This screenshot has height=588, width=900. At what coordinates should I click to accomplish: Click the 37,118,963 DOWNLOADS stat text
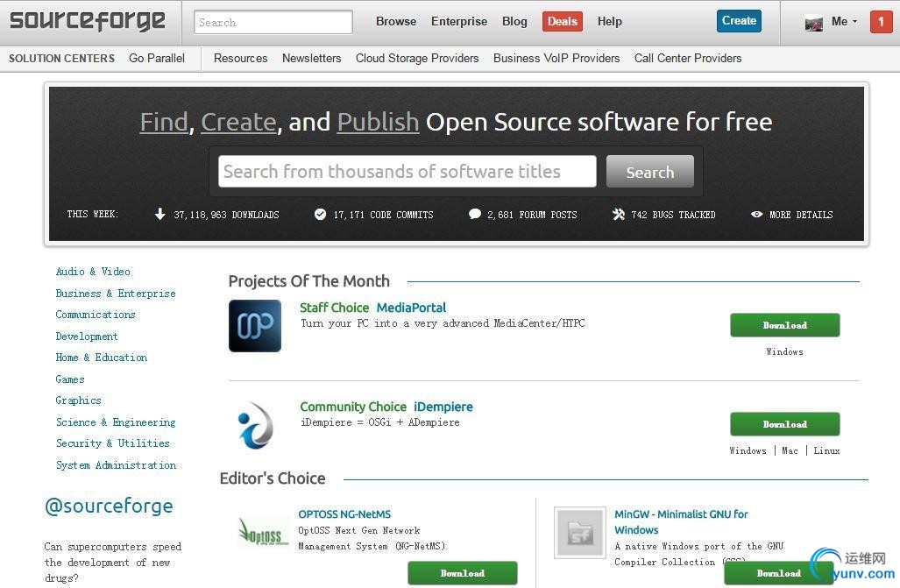226,214
